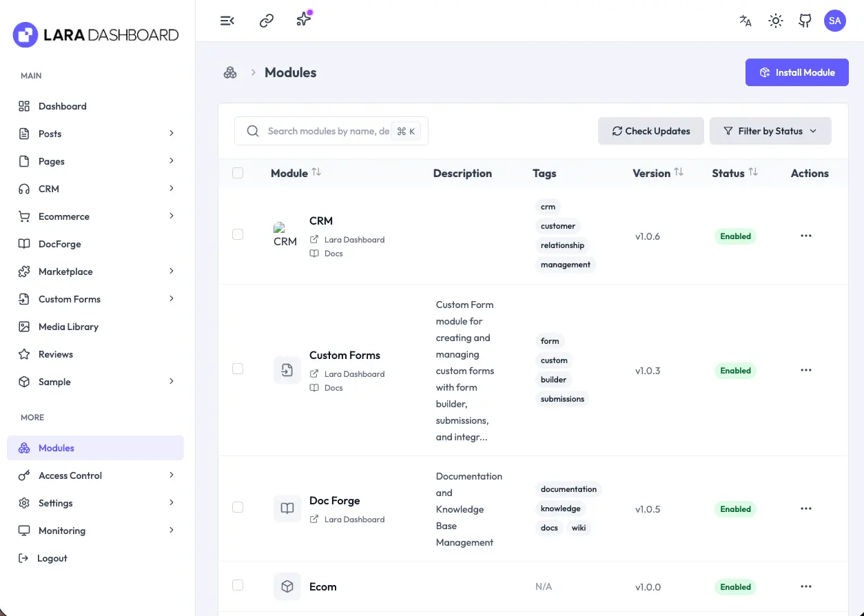This screenshot has width=864, height=616.
Task: Click Custom Forms external link icon
Action: [314, 373]
